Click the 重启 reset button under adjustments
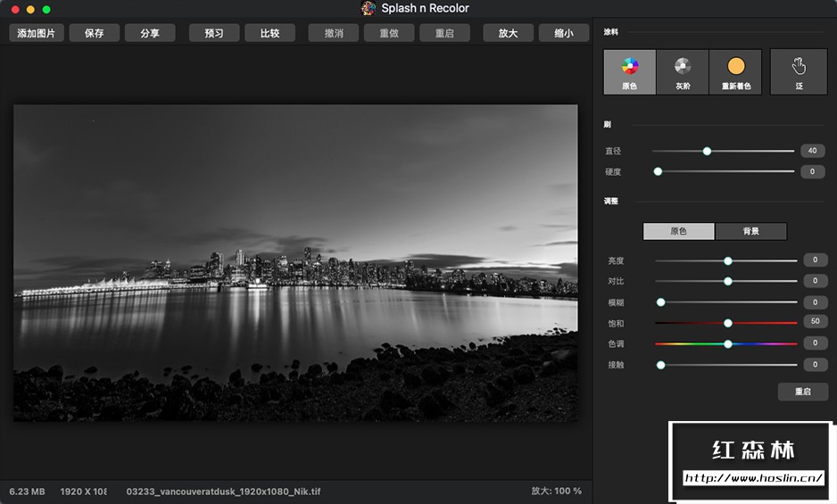This screenshot has width=837, height=504. pos(802,392)
